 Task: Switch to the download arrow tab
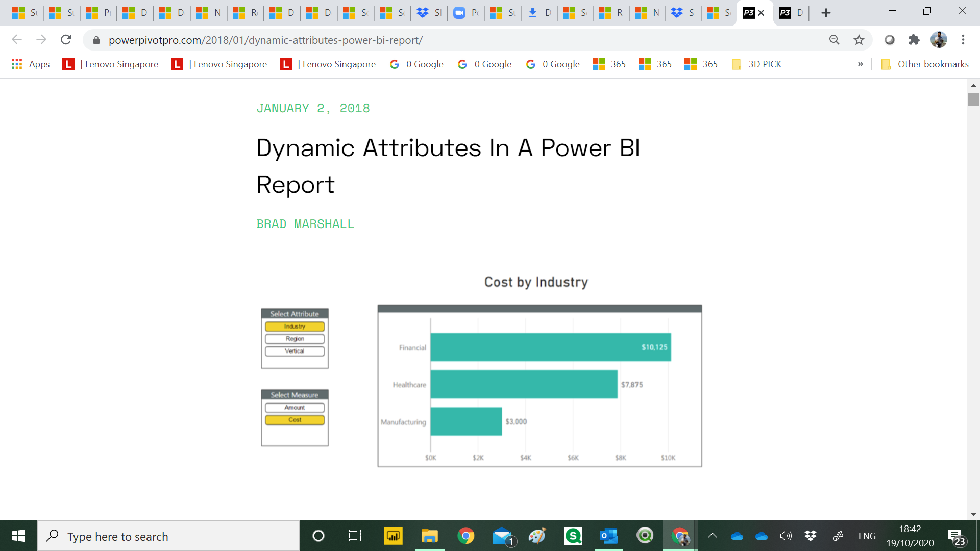(540, 13)
